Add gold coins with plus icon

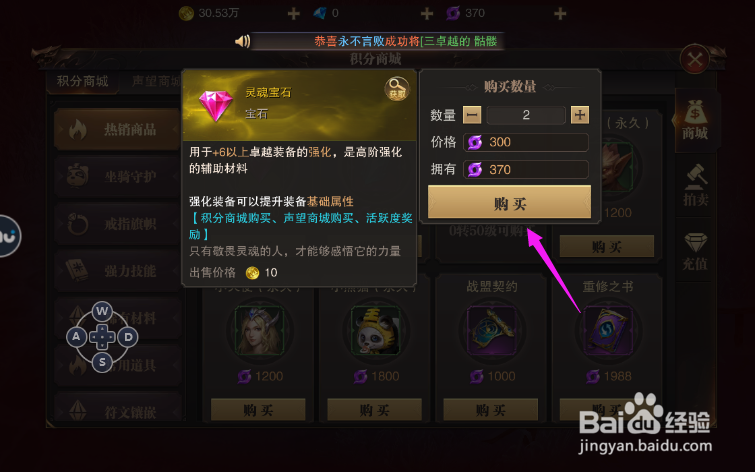pyautogui.click(x=293, y=14)
